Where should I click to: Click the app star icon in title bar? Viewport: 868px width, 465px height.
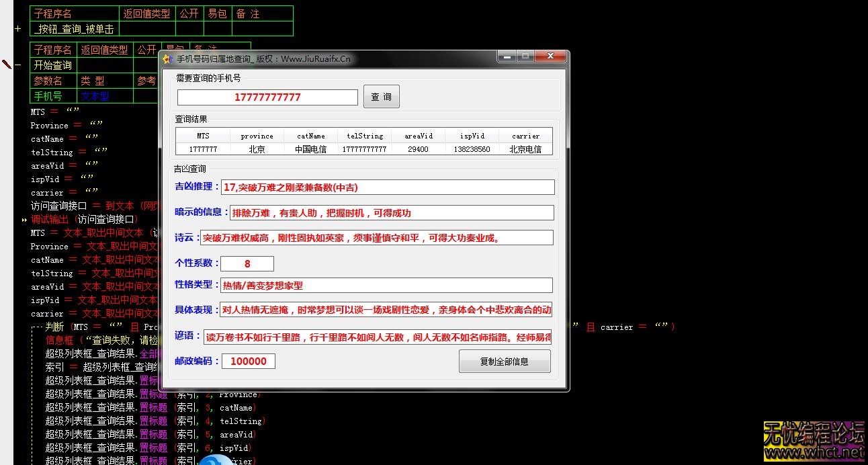coord(168,59)
